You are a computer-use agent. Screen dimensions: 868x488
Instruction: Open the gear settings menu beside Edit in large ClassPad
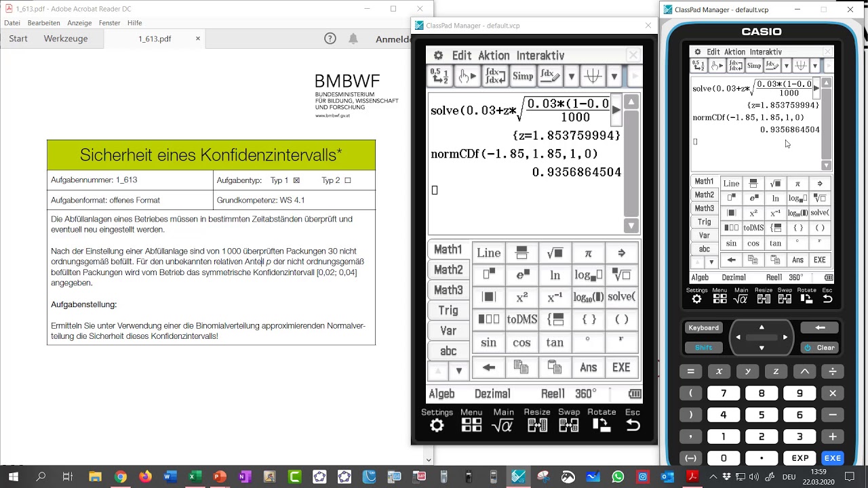tap(438, 56)
